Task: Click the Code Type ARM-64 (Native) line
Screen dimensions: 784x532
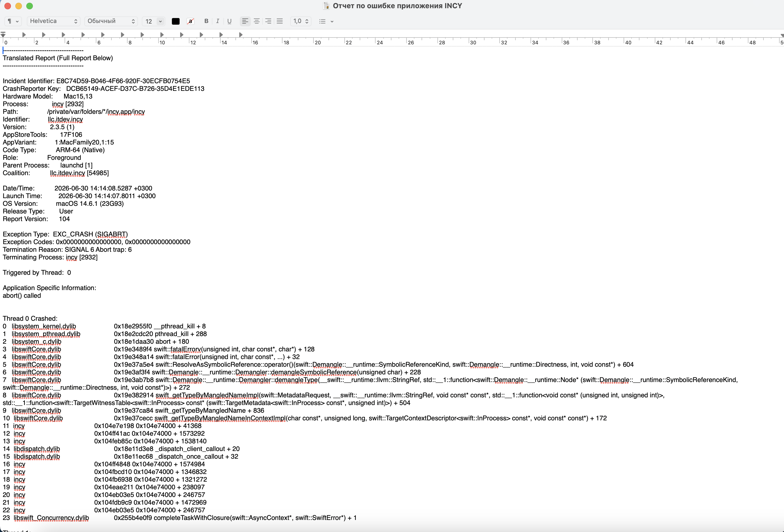Action: pyautogui.click(x=54, y=150)
